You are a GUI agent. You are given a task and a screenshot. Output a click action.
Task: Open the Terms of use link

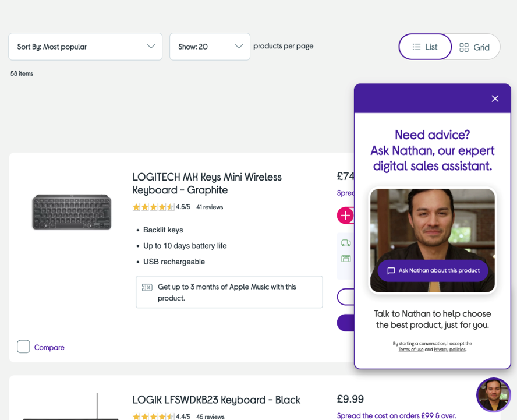(x=411, y=350)
